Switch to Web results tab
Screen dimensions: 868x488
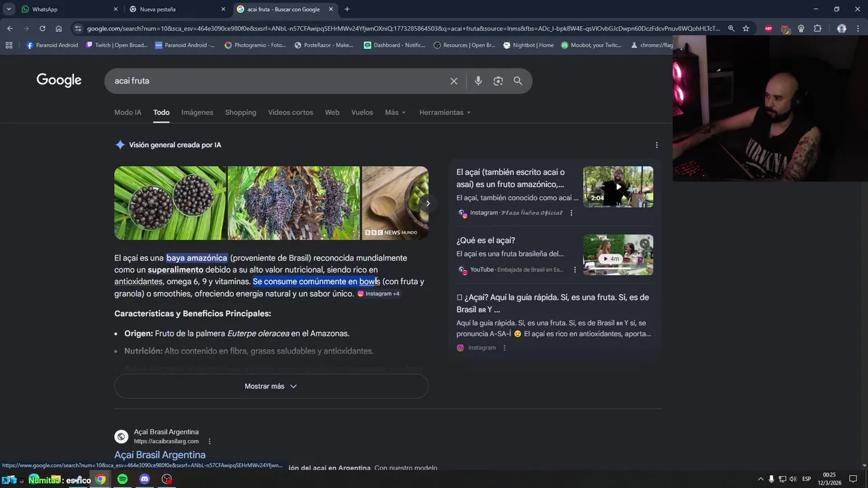click(332, 113)
